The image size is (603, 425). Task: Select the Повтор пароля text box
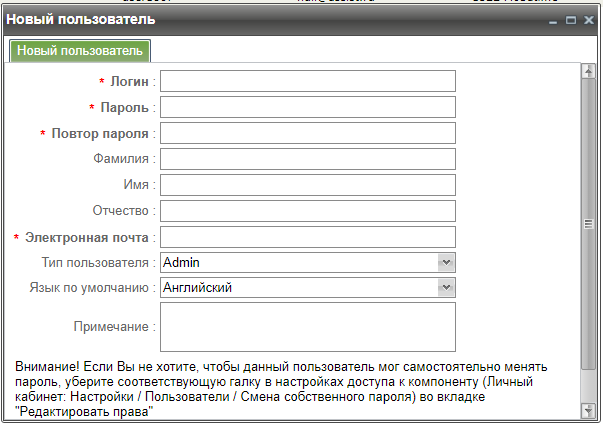307,133
